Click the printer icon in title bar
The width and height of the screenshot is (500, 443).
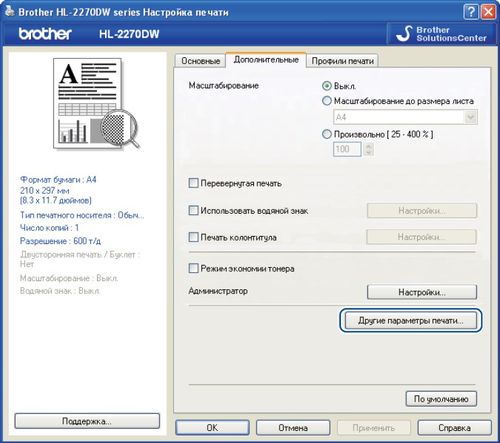point(10,11)
